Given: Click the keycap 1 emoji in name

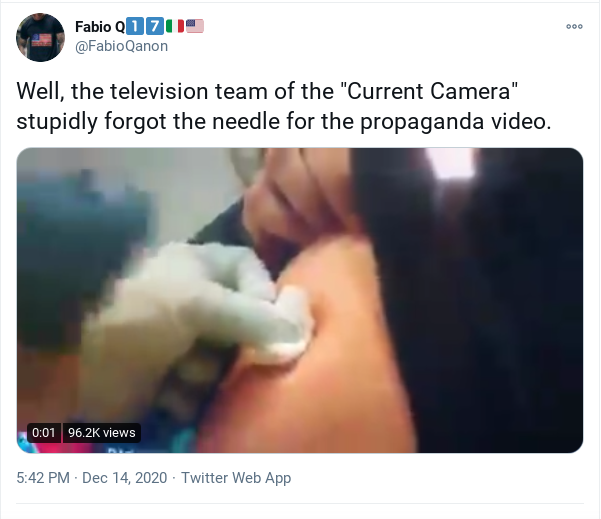Looking at the screenshot, I should 135,26.
